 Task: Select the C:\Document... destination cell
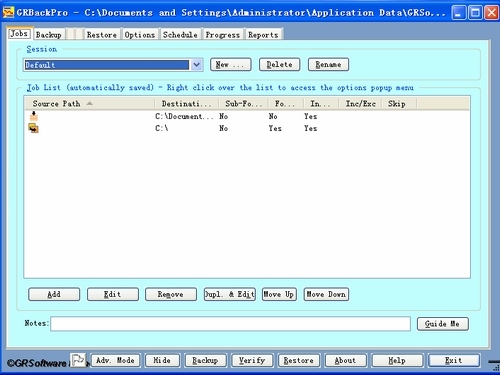point(184,116)
